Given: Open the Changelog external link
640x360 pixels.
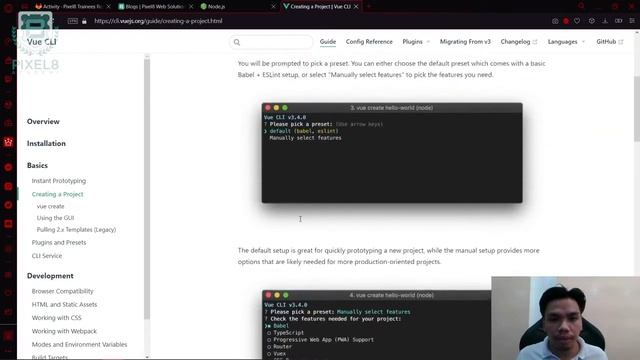Looking at the screenshot, I should [519, 42].
